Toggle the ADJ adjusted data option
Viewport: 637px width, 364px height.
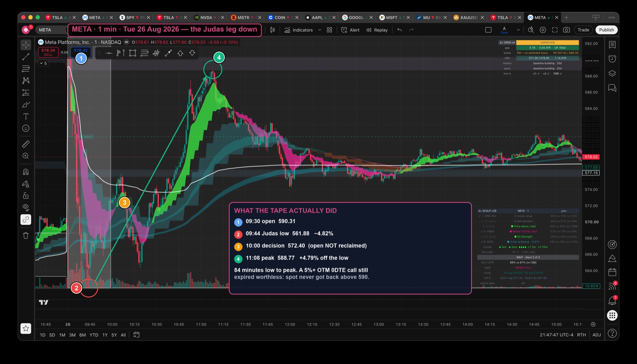click(597, 335)
